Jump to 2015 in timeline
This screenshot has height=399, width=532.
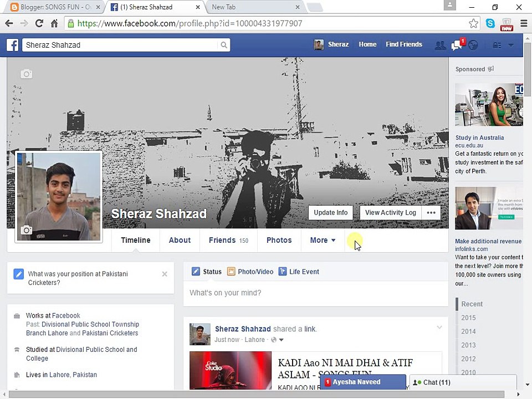click(x=468, y=318)
